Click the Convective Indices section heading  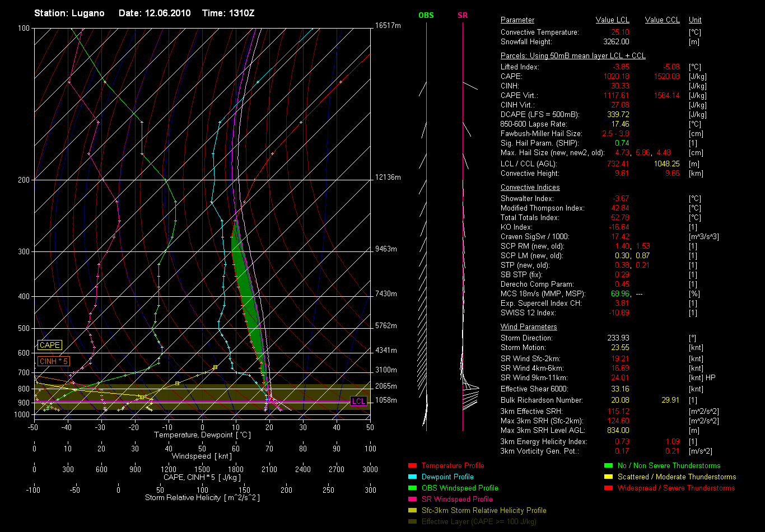tap(530, 188)
